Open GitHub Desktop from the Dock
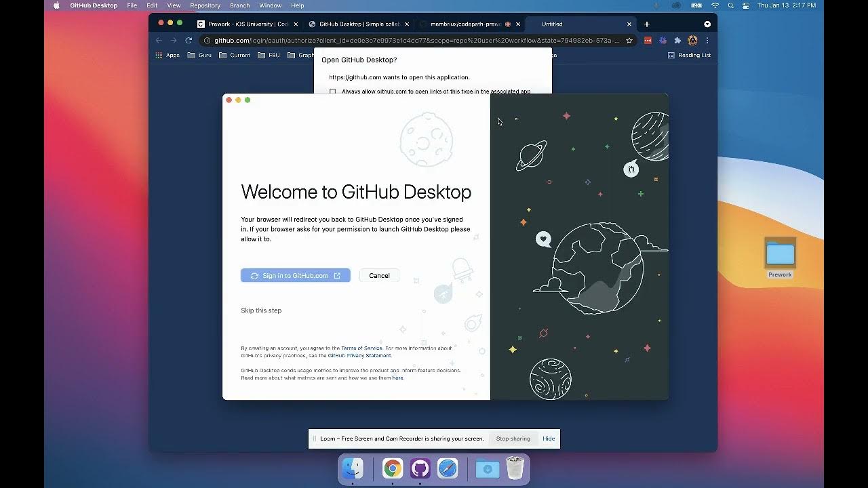This screenshot has height=488, width=868. 420,468
